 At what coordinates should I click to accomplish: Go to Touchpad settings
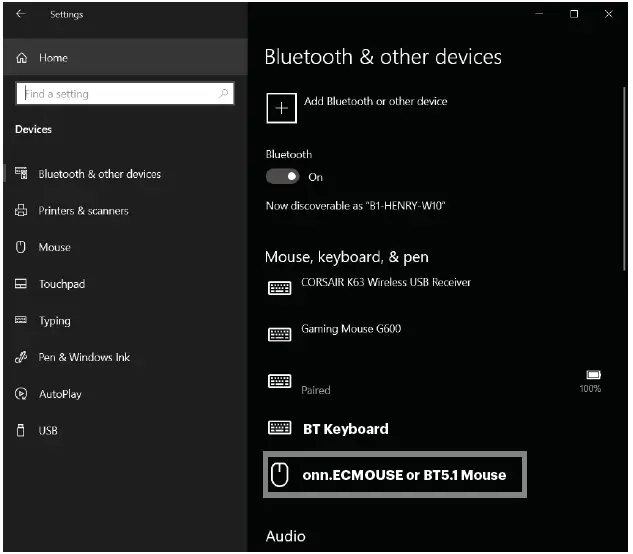62,284
